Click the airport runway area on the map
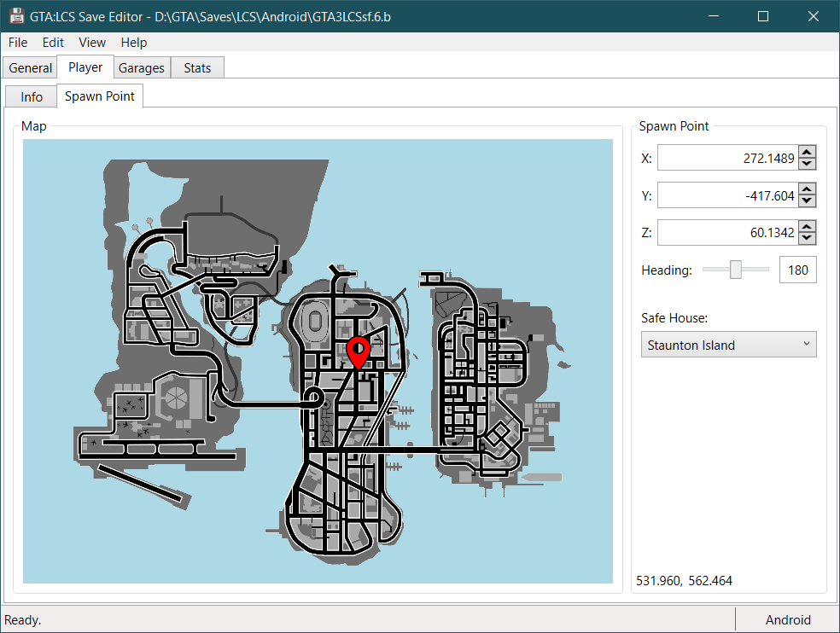 click(157, 450)
